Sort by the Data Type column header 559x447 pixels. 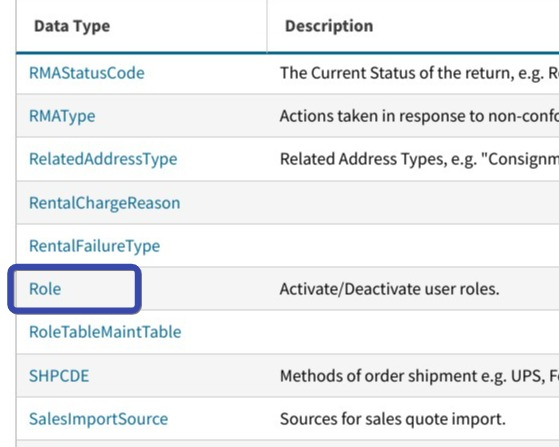pyautogui.click(x=72, y=26)
